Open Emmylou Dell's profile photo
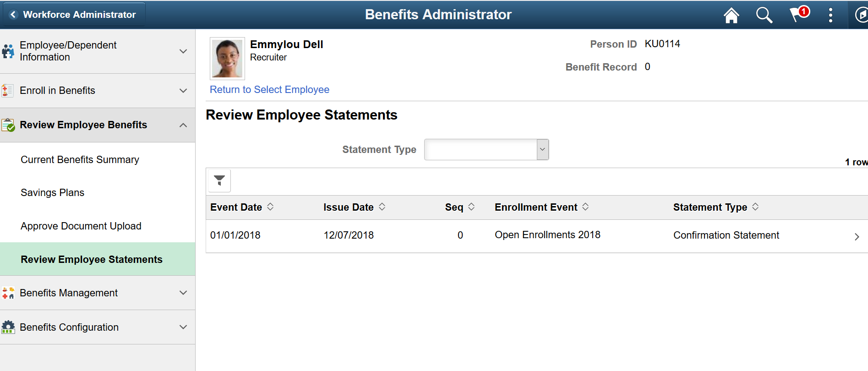 (227, 59)
